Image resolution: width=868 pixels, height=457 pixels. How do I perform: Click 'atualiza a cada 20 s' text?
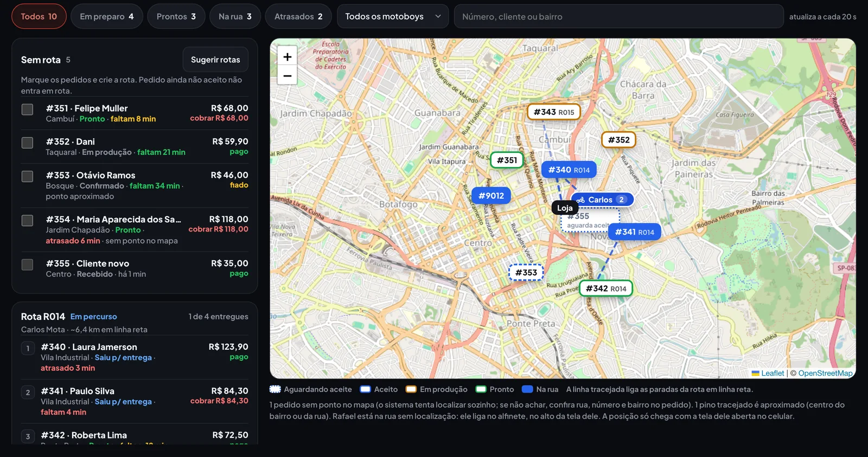pos(822,17)
